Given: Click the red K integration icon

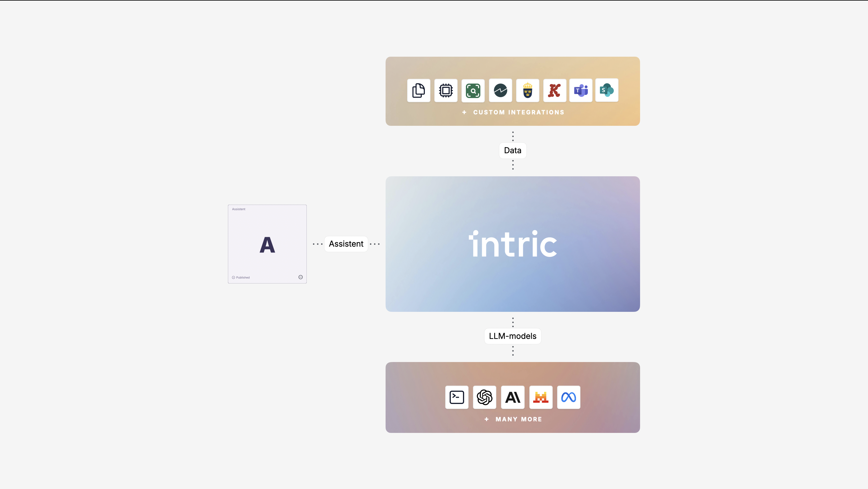Looking at the screenshot, I should coord(554,90).
